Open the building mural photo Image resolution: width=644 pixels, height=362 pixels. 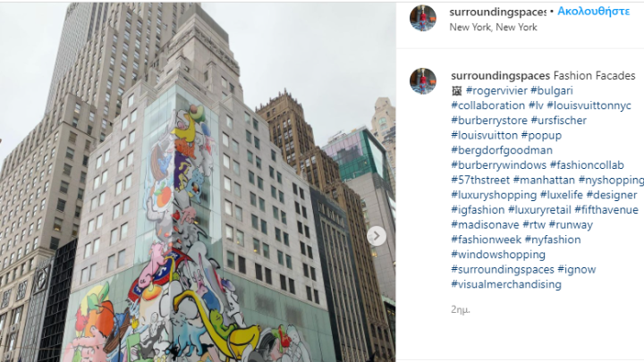point(198,182)
